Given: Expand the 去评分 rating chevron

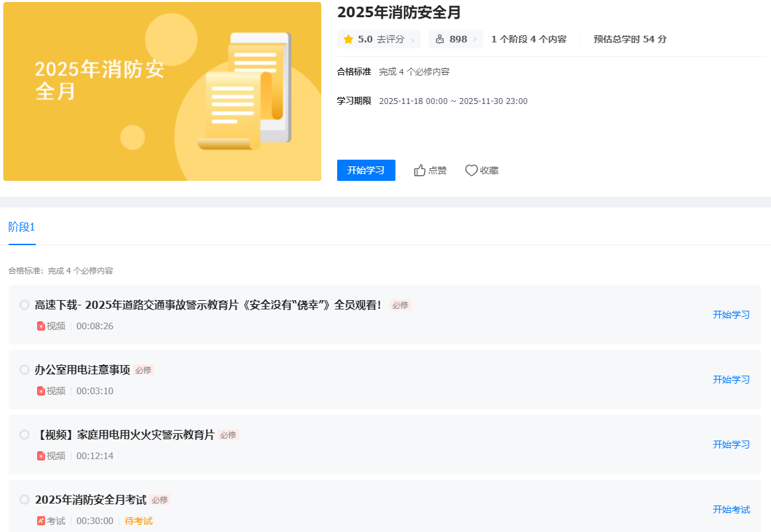Looking at the screenshot, I should [x=413, y=40].
